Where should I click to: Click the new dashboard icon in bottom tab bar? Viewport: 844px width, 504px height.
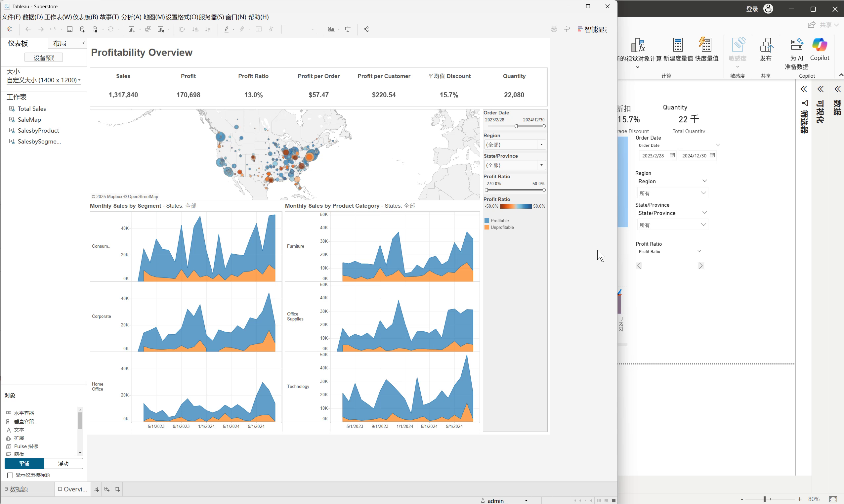pyautogui.click(x=106, y=489)
